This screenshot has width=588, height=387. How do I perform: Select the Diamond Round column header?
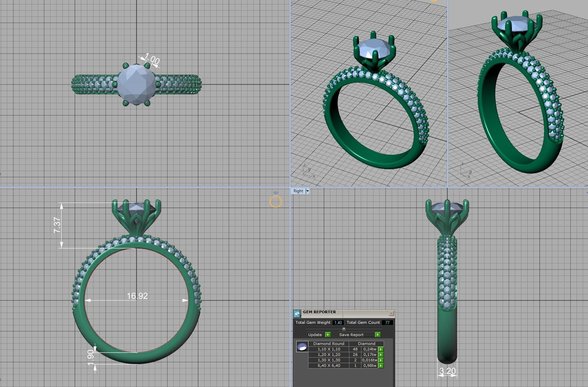[x=329, y=344]
